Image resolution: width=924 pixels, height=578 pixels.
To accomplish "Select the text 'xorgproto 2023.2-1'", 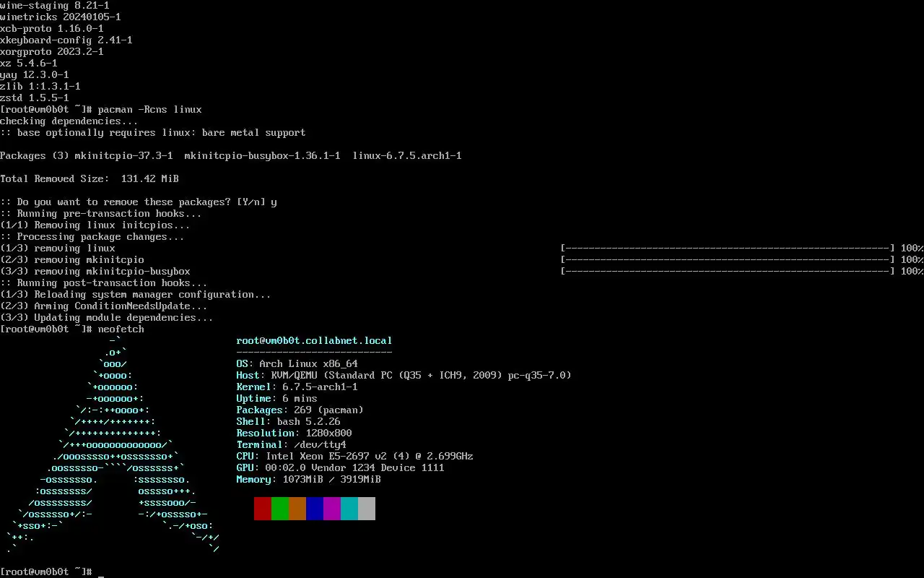I will tap(52, 52).
